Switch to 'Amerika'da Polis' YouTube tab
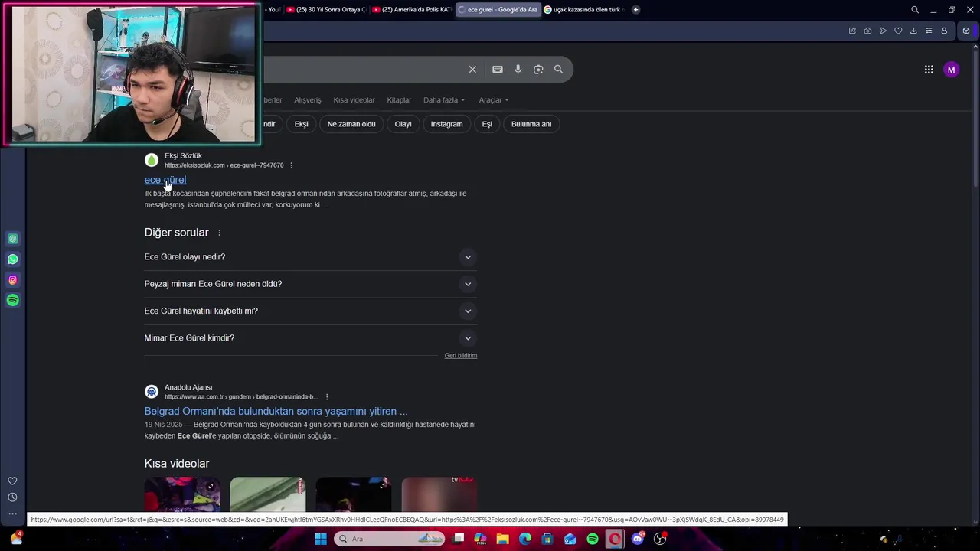Screen dimensions: 980x551 [412, 10]
